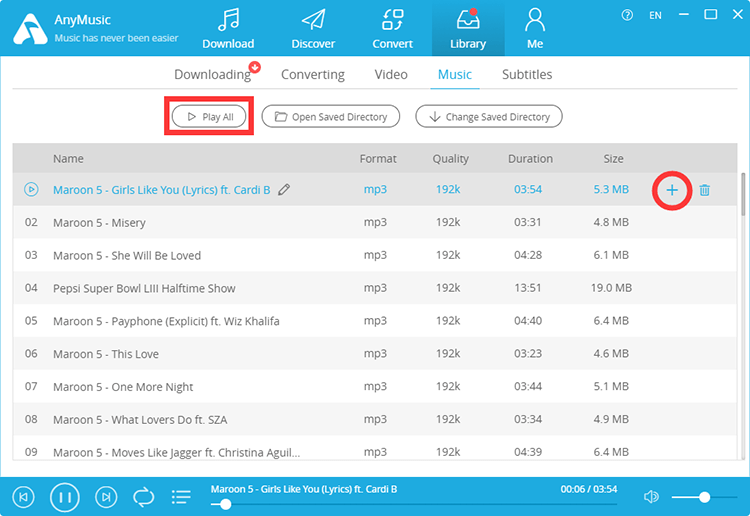750x516 pixels.
Task: Click the Size column header
Action: click(x=613, y=159)
